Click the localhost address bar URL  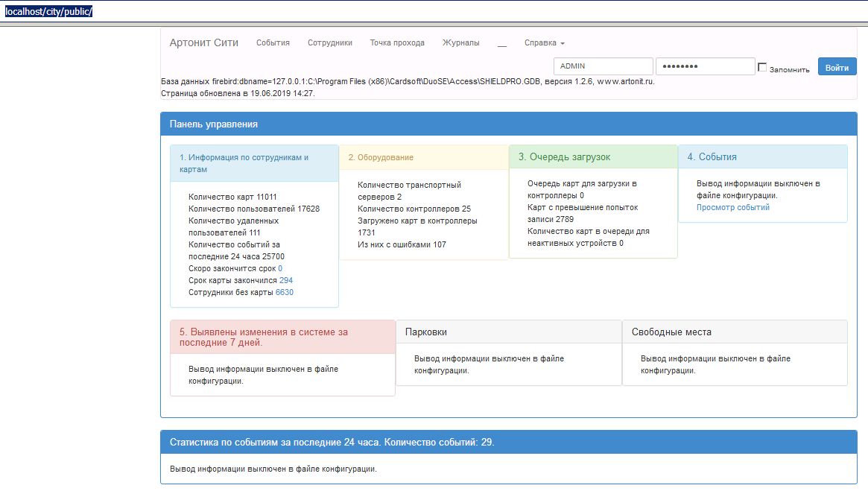pos(48,12)
